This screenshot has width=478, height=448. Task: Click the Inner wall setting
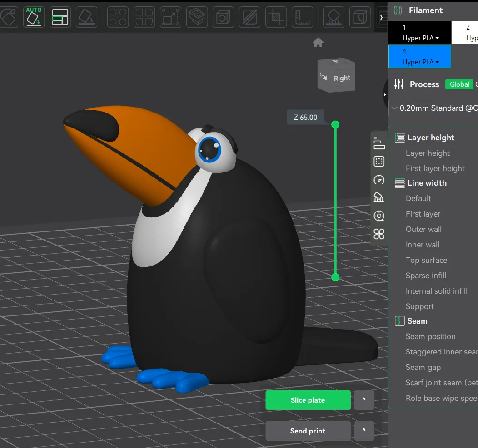(x=422, y=245)
